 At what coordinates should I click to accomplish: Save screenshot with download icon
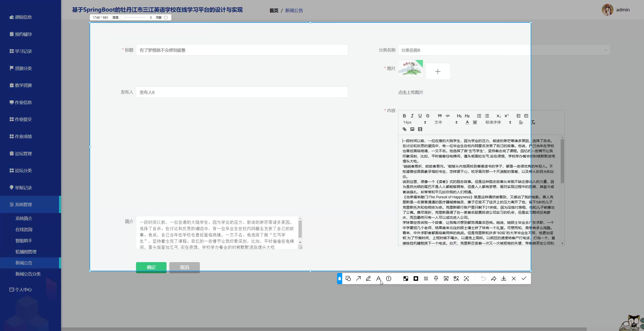coord(504,279)
